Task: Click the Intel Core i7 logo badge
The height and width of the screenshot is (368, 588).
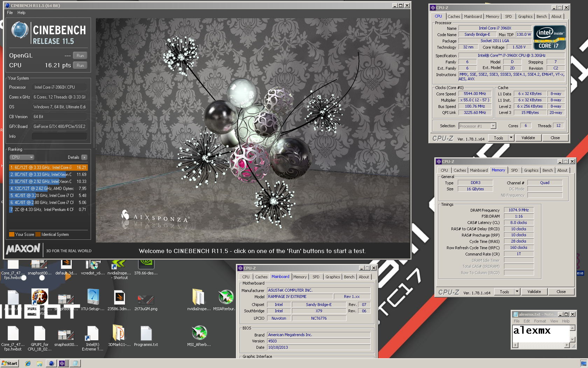Action: [549, 38]
